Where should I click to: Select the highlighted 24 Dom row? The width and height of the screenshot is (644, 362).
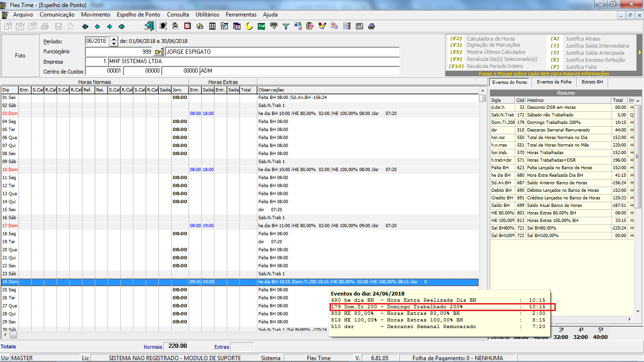(239, 282)
